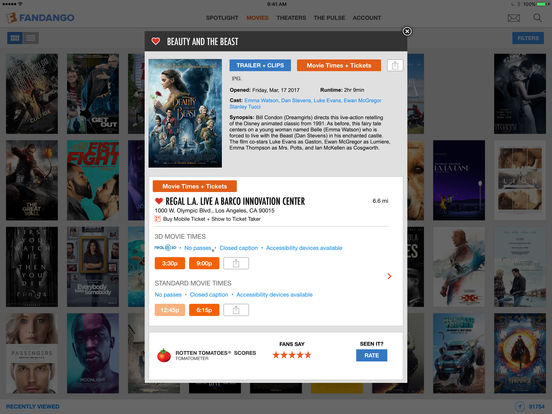Click the 1000 W. Olympic Blvd address
552x414 pixels.
pos(214,211)
